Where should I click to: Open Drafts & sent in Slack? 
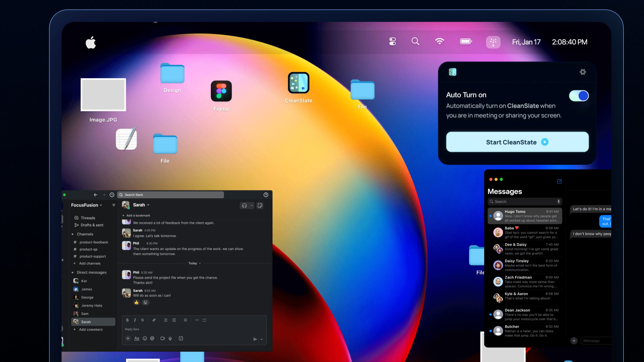point(89,225)
